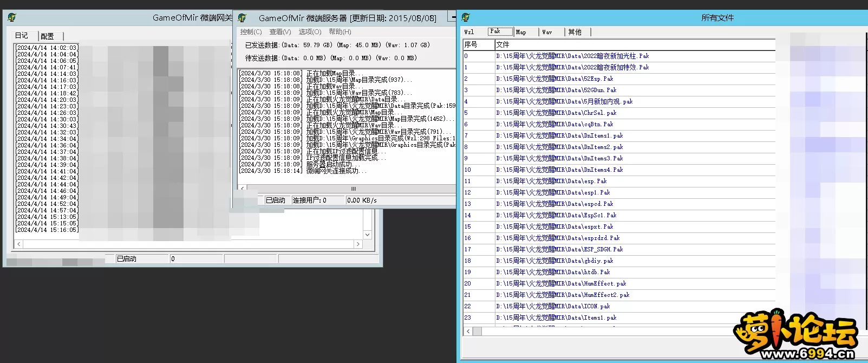
Task: Select the DnItems1.pak file row
Action: coord(619,135)
